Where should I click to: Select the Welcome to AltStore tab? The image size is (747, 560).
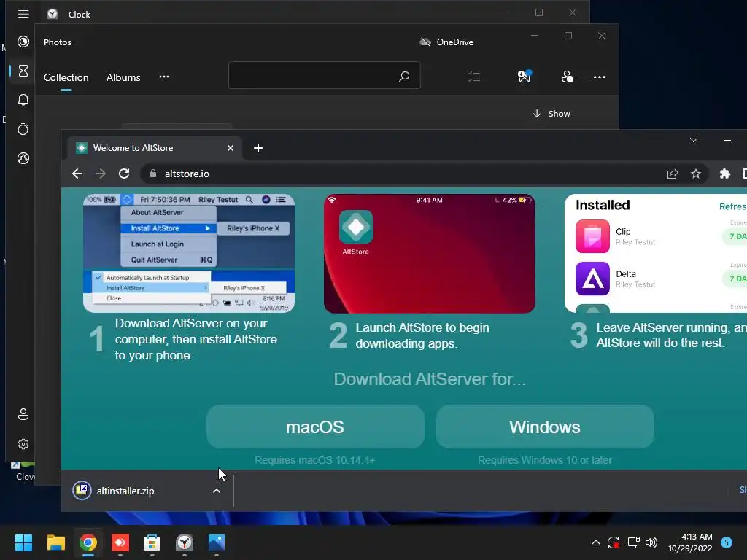click(x=155, y=148)
